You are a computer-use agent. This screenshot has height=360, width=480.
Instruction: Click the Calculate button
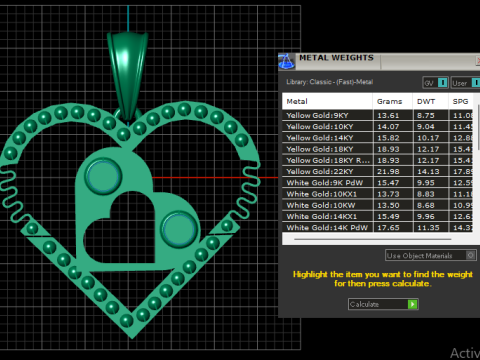click(x=383, y=304)
